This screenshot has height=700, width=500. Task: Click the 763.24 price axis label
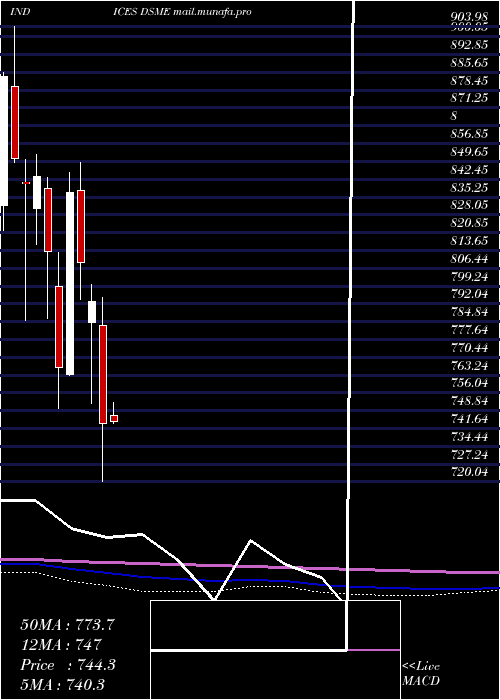click(468, 365)
